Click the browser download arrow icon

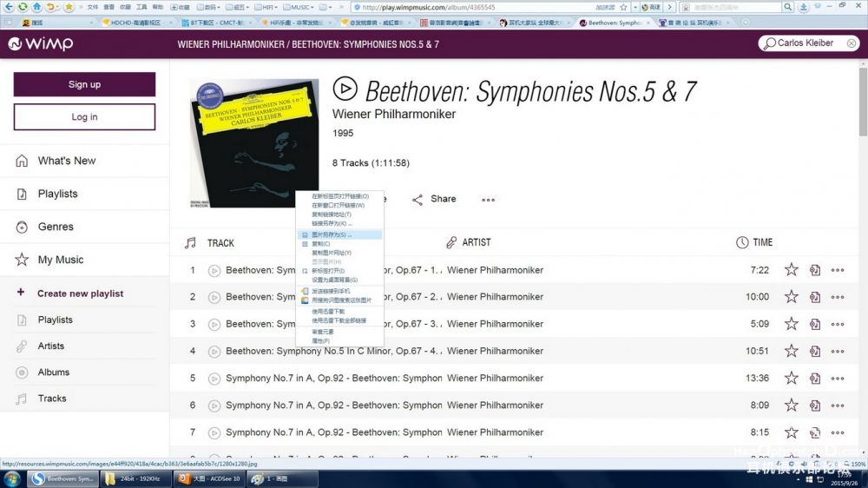pyautogui.click(x=803, y=7)
